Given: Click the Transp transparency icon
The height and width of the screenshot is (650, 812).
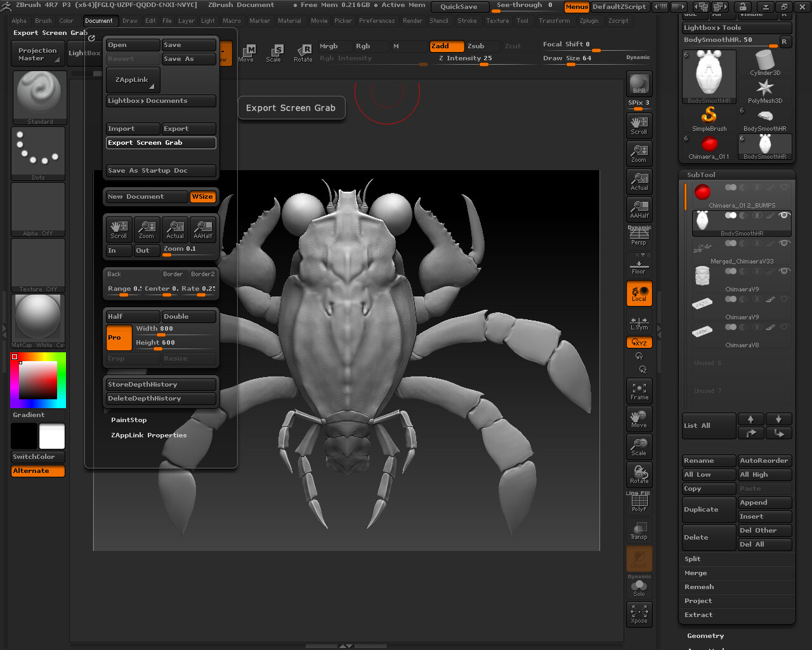Looking at the screenshot, I should pyautogui.click(x=639, y=531).
